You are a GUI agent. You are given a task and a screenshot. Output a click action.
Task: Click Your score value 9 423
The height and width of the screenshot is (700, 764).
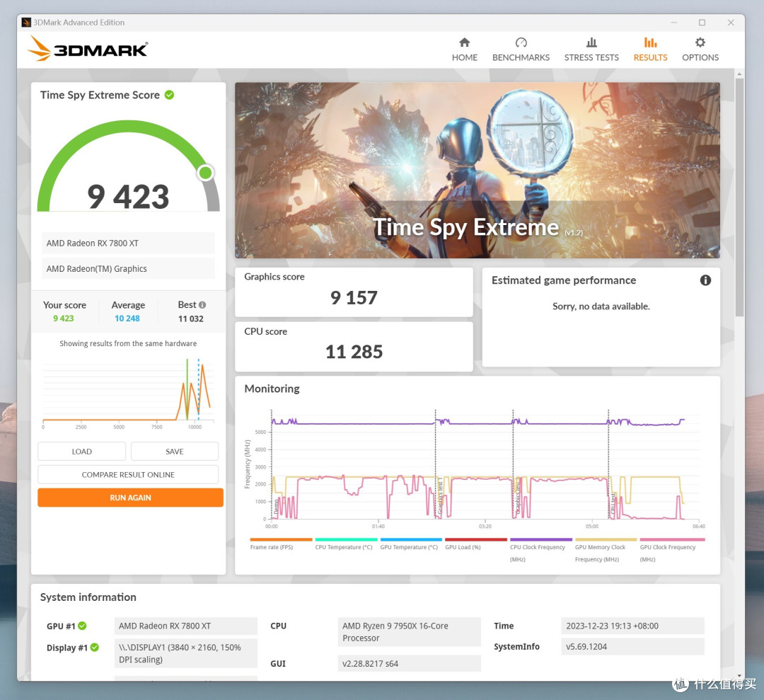tap(64, 319)
